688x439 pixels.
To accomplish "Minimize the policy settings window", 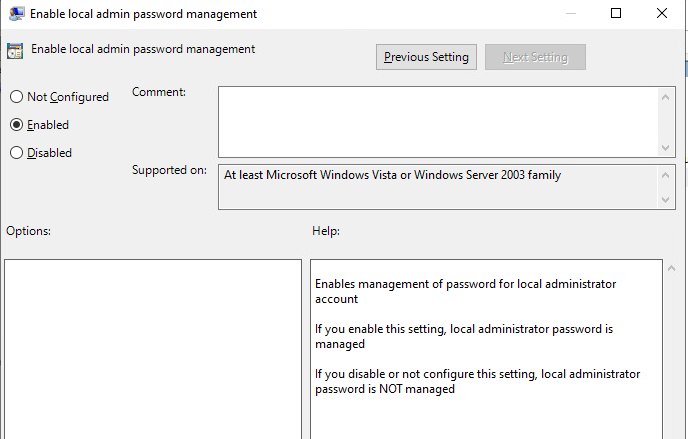I will tap(570, 14).
